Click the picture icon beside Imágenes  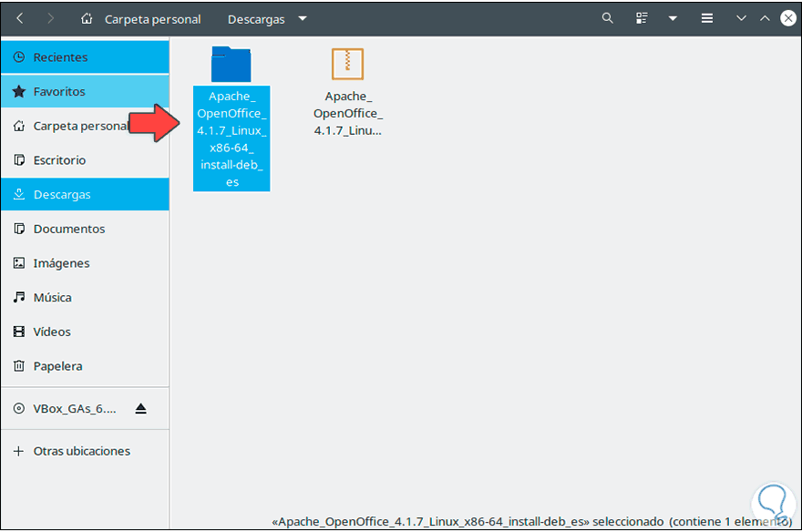pyautogui.click(x=19, y=262)
